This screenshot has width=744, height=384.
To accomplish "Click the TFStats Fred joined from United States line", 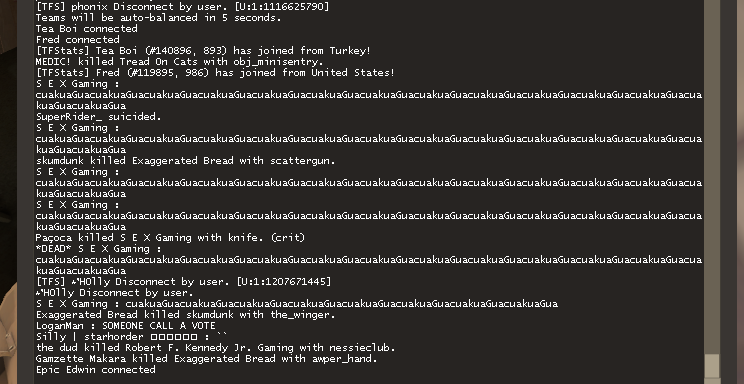I will pos(215,73).
